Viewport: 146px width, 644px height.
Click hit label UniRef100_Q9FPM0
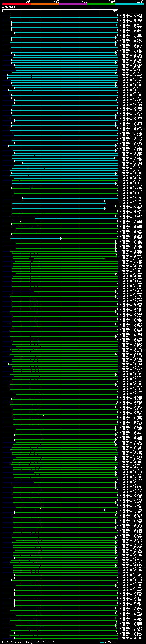(131, 309)
